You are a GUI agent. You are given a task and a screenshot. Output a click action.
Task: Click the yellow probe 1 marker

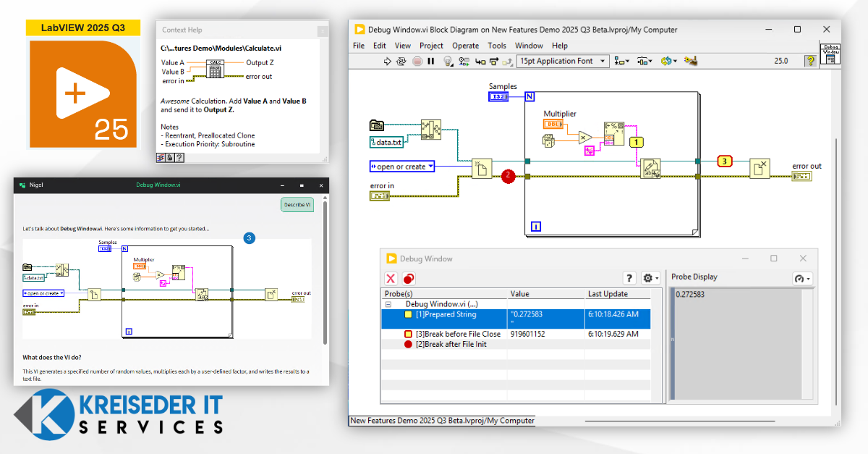pyautogui.click(x=636, y=142)
